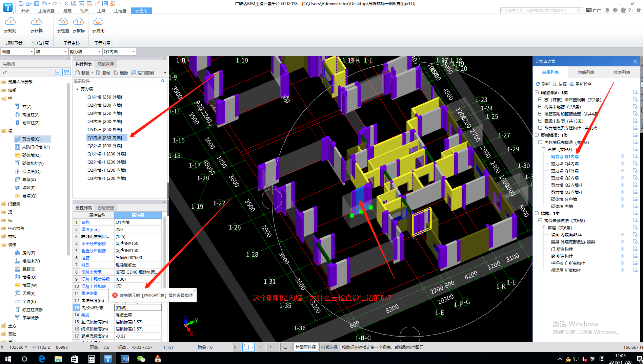Viewport: 643px width, 364px height.
Task: Open the 工程量 ribbon tab
Action: (120, 10)
